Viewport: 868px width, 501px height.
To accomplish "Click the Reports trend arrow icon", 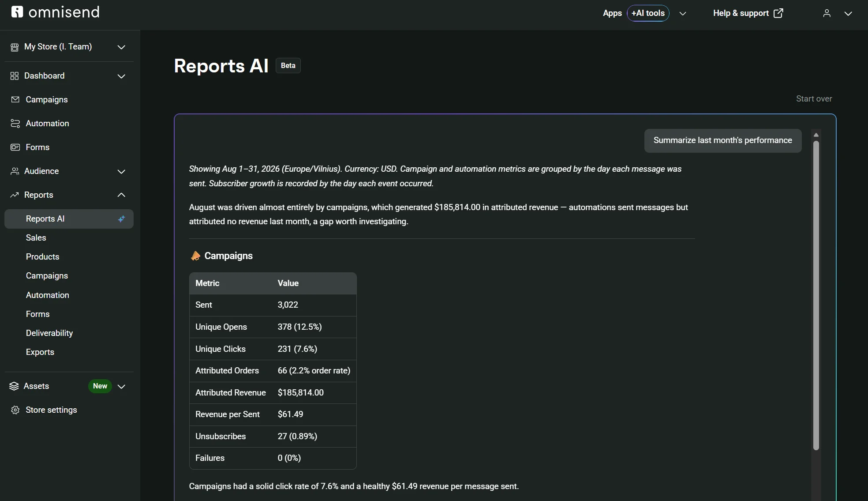I will 15,195.
